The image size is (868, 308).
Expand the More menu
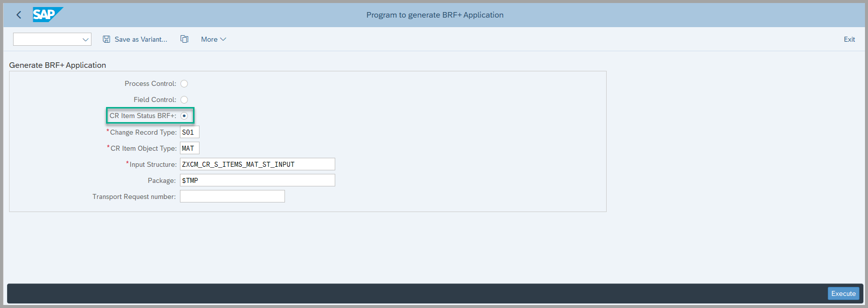[x=214, y=39]
